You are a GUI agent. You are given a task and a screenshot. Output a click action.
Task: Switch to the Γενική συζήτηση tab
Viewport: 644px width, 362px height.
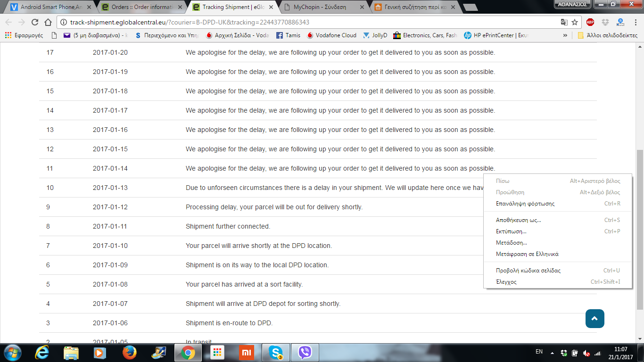(x=414, y=7)
